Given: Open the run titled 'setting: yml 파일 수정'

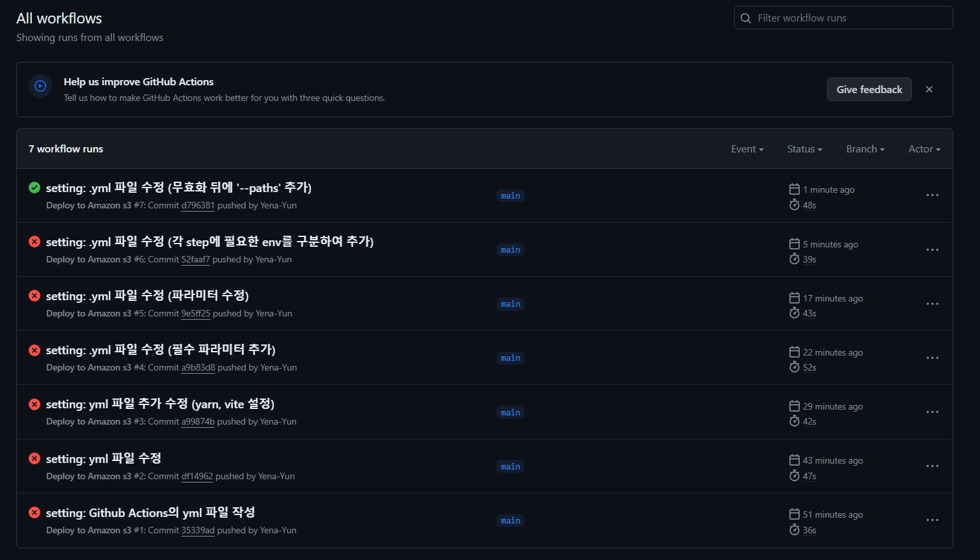Looking at the screenshot, I should [103, 458].
